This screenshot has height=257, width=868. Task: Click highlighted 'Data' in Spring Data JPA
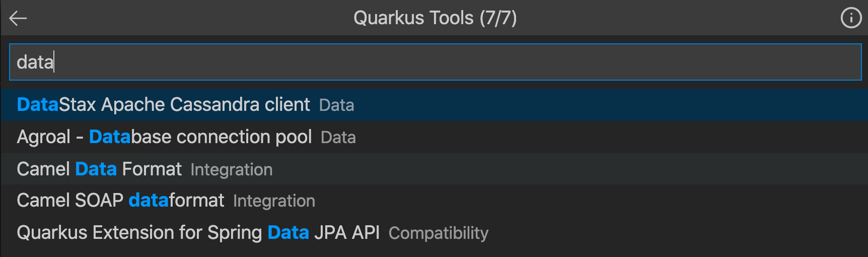point(288,233)
